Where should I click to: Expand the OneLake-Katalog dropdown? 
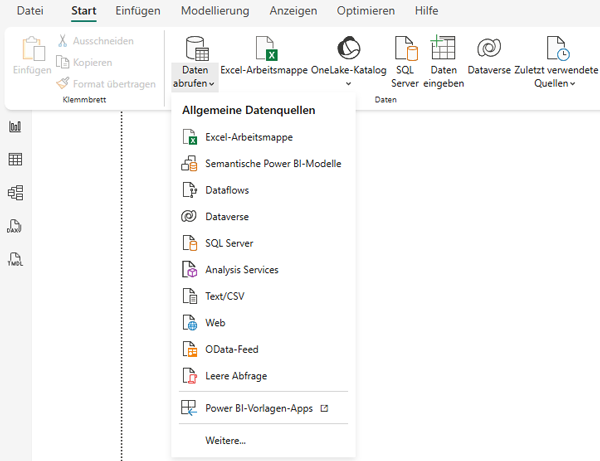[x=348, y=83]
